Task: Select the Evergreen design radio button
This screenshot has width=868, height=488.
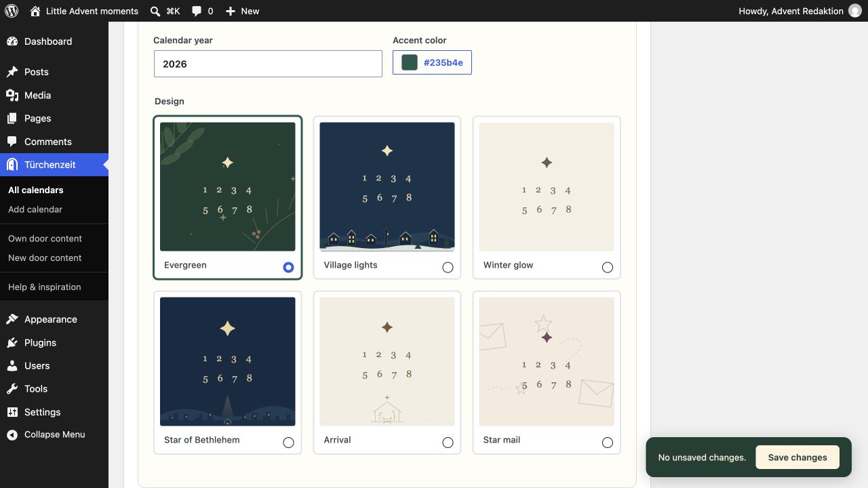Action: point(288,268)
